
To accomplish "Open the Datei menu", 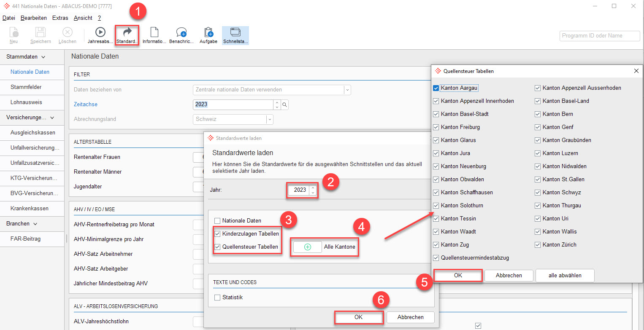I will coord(9,18).
